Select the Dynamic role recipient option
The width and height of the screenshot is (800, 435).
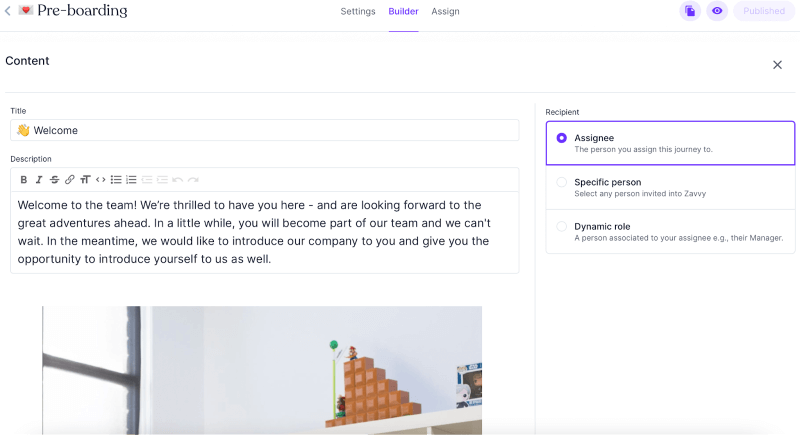point(561,226)
